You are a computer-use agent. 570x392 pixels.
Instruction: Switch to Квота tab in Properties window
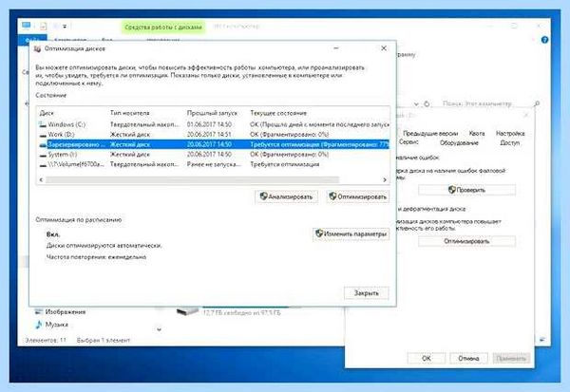(x=477, y=133)
